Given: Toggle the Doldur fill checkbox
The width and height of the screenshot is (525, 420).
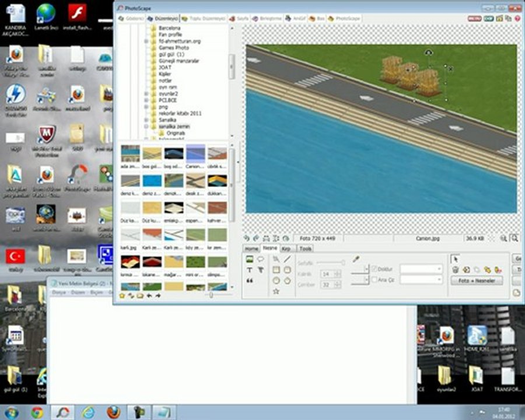Looking at the screenshot, I should point(374,269).
